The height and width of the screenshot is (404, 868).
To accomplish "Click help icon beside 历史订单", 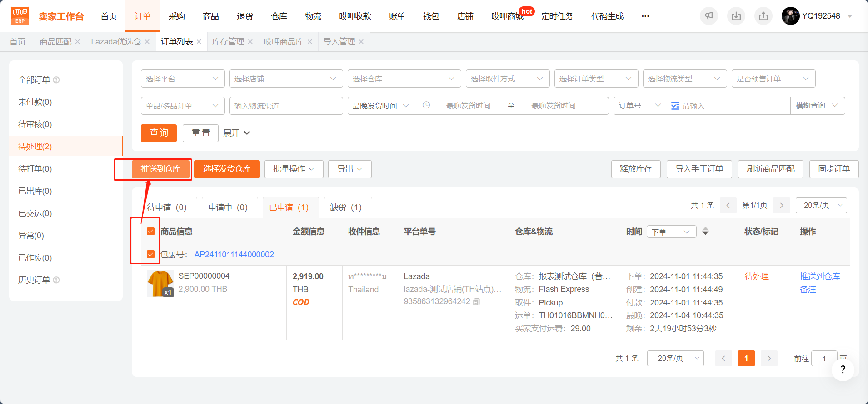I will [x=56, y=280].
